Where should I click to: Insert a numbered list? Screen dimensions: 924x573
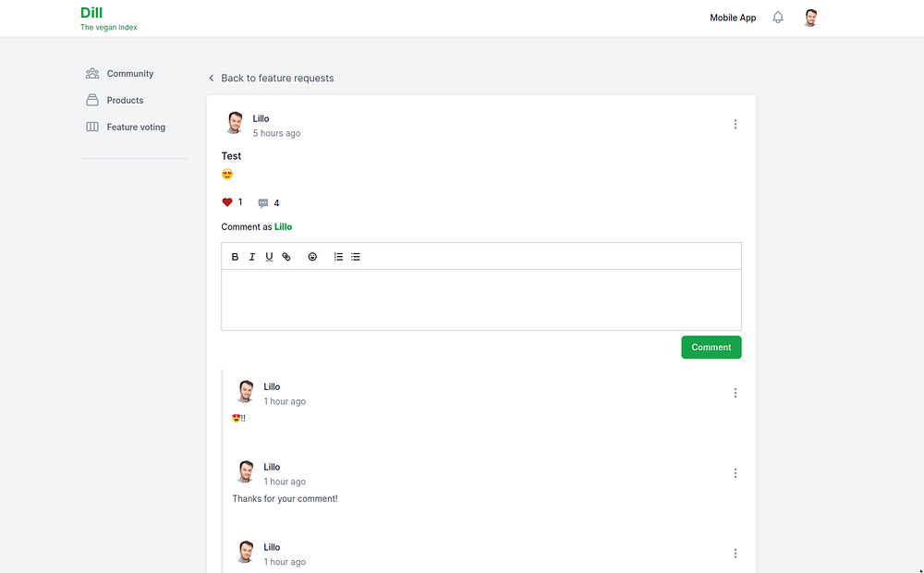(x=338, y=256)
